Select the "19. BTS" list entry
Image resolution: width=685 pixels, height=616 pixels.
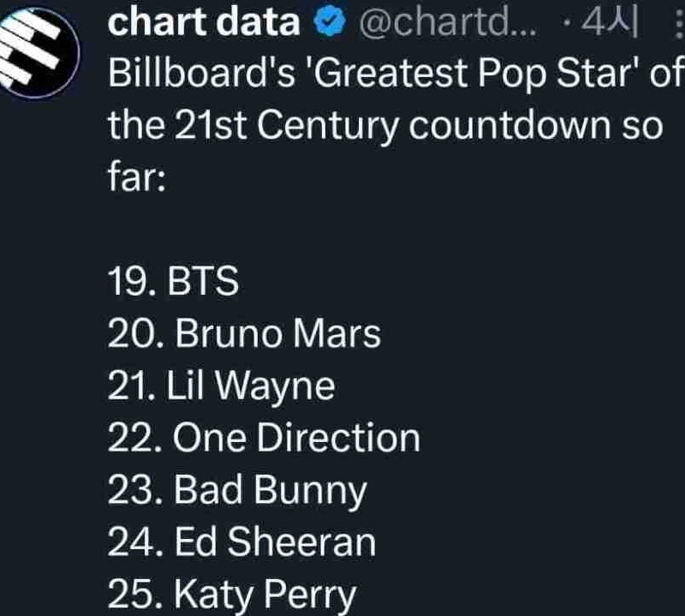(x=173, y=282)
